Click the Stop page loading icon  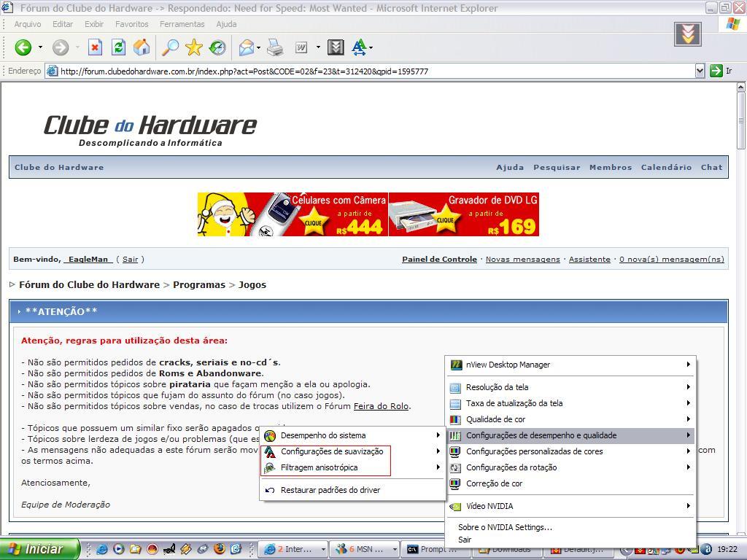[x=96, y=47]
